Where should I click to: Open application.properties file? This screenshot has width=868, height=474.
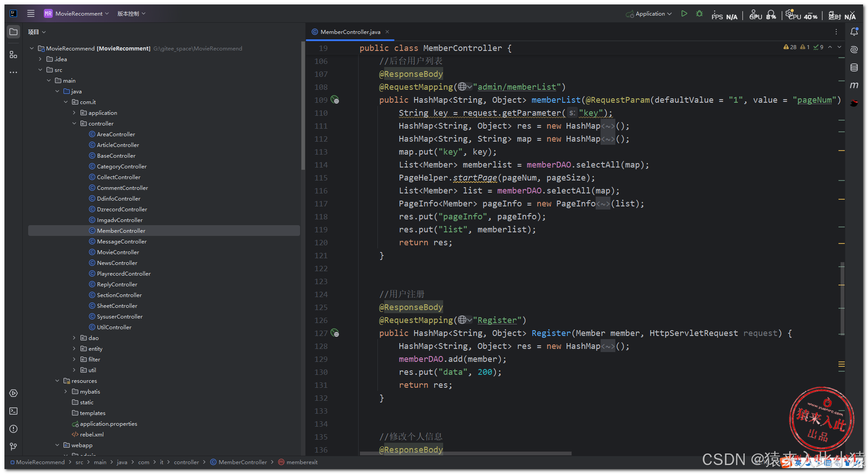tap(108, 424)
